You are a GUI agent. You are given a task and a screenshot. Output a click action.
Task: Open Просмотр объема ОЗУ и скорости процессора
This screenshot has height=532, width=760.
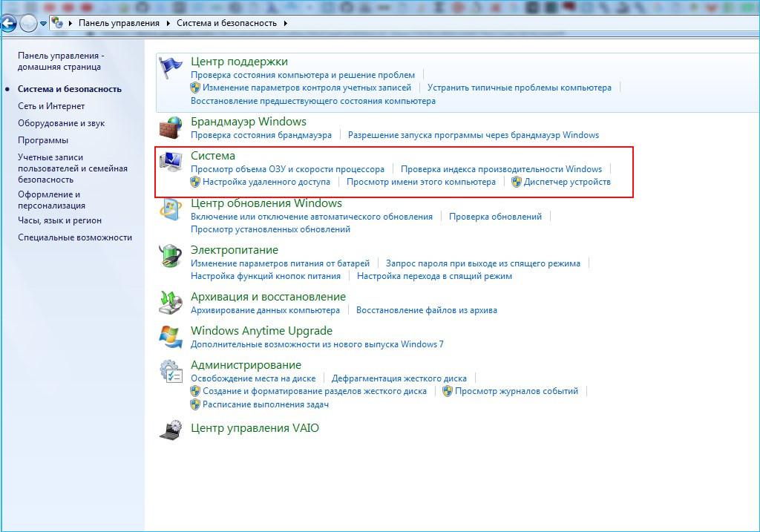tap(287, 169)
